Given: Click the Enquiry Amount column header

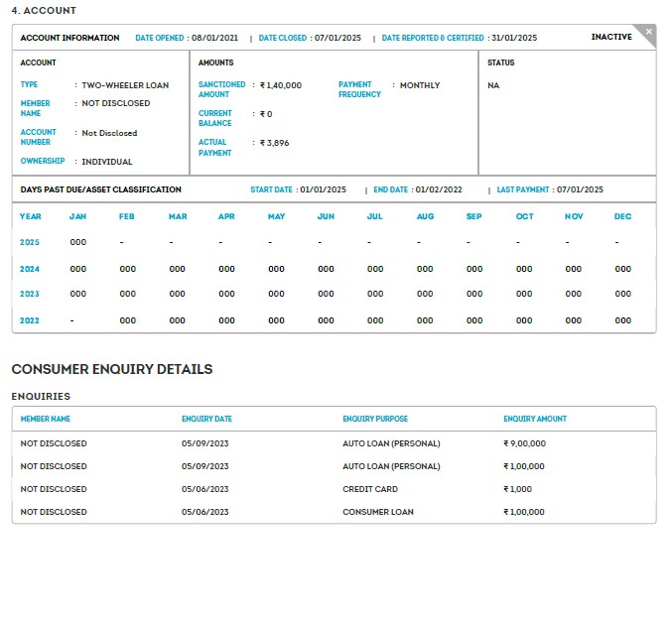Looking at the screenshot, I should pos(535,419).
